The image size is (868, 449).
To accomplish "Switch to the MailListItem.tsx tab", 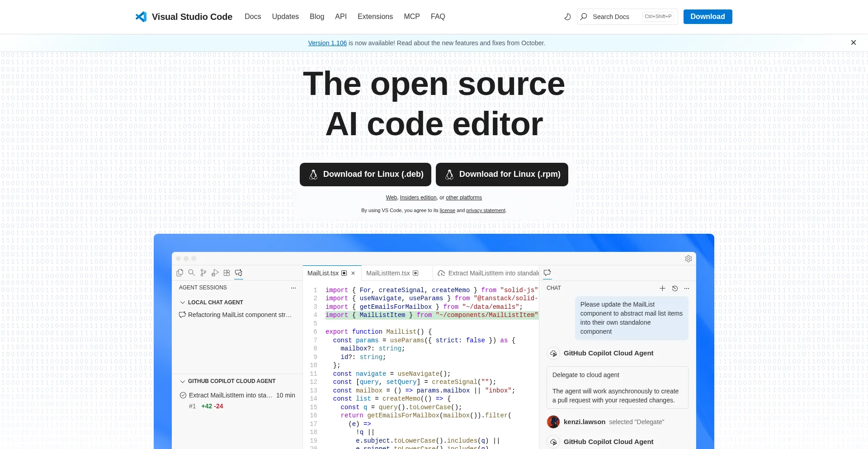I will 388,273.
